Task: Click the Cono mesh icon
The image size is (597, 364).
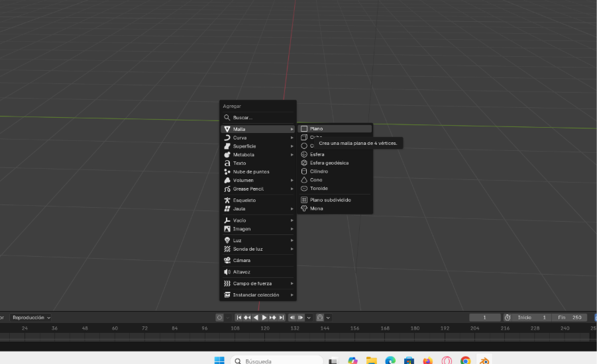Action: [x=304, y=180]
